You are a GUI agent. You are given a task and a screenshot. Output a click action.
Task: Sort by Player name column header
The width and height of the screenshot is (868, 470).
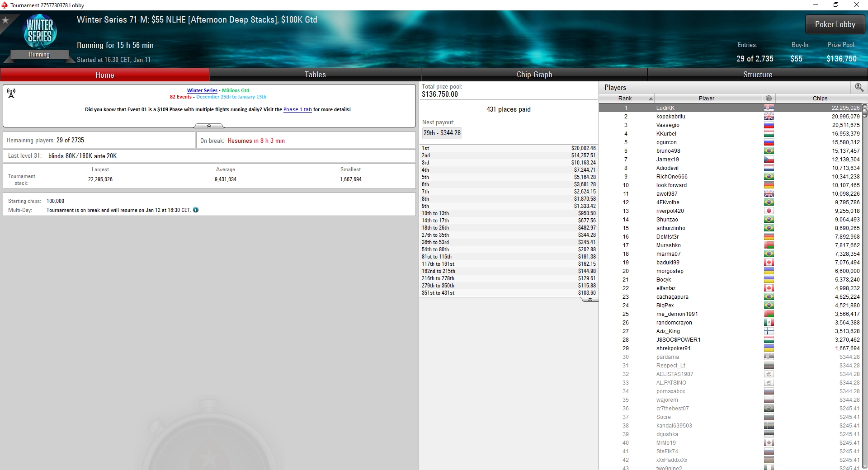coord(708,98)
